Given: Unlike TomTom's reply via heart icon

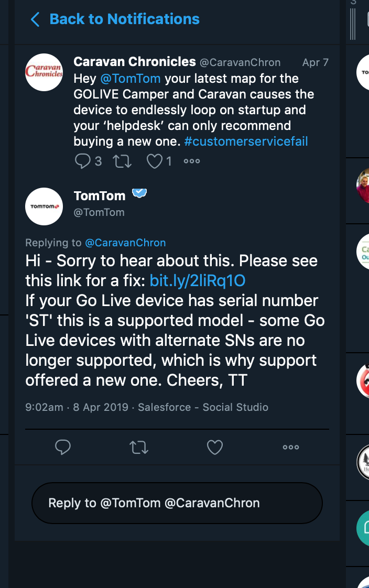Looking at the screenshot, I should tap(215, 447).
